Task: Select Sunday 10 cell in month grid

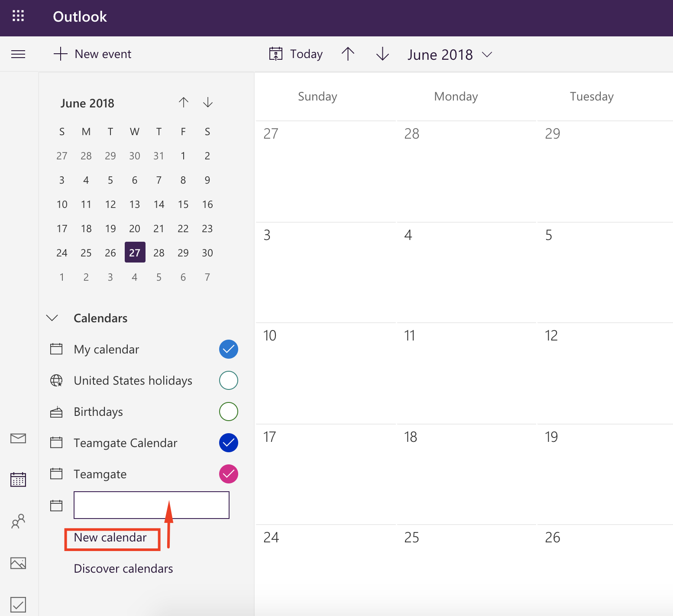Action: click(x=326, y=373)
